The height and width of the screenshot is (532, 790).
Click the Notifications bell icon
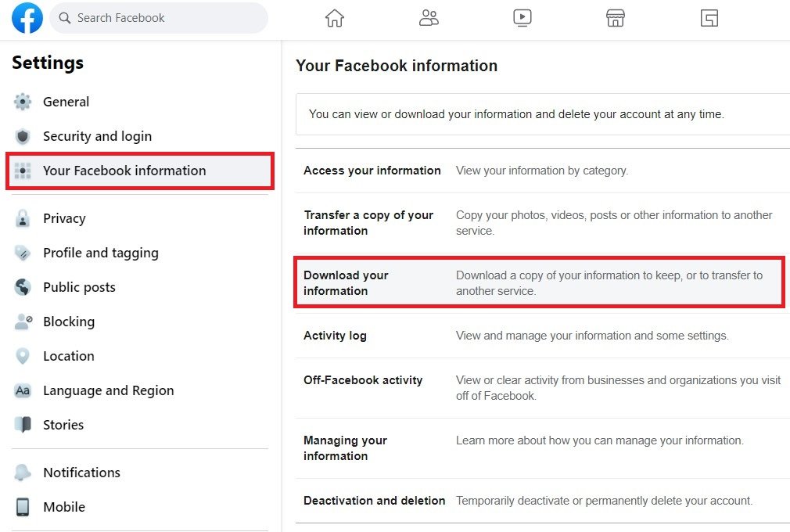pos(23,473)
